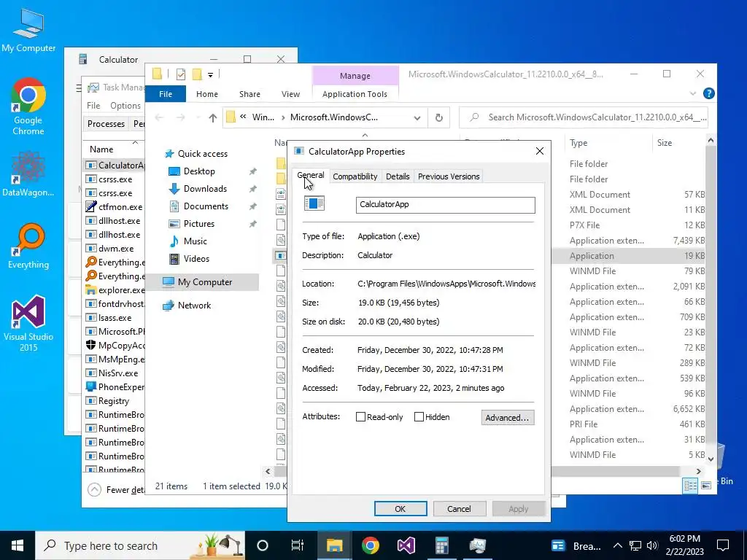Select the General tab

pyautogui.click(x=311, y=175)
